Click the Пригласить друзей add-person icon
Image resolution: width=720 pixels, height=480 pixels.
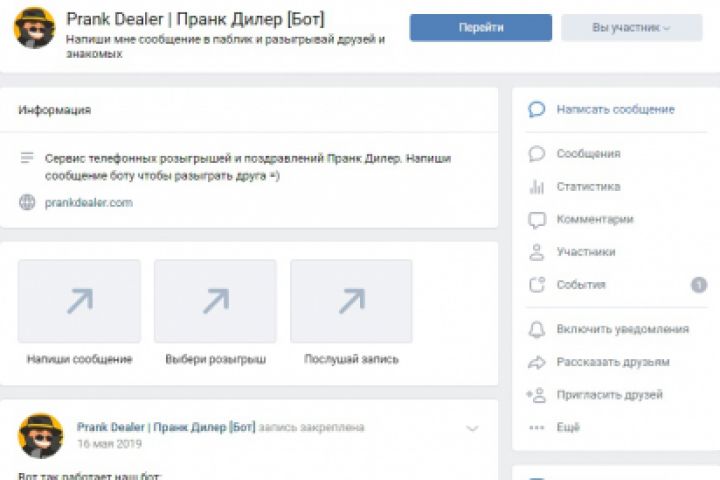click(x=536, y=395)
